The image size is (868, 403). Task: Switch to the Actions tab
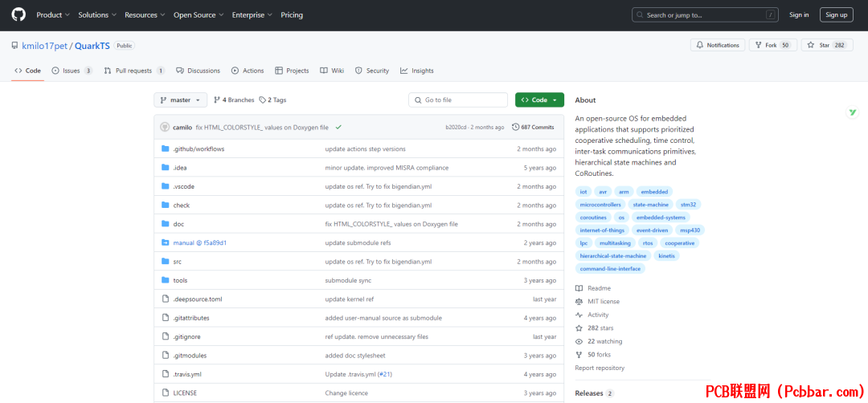[248, 71]
